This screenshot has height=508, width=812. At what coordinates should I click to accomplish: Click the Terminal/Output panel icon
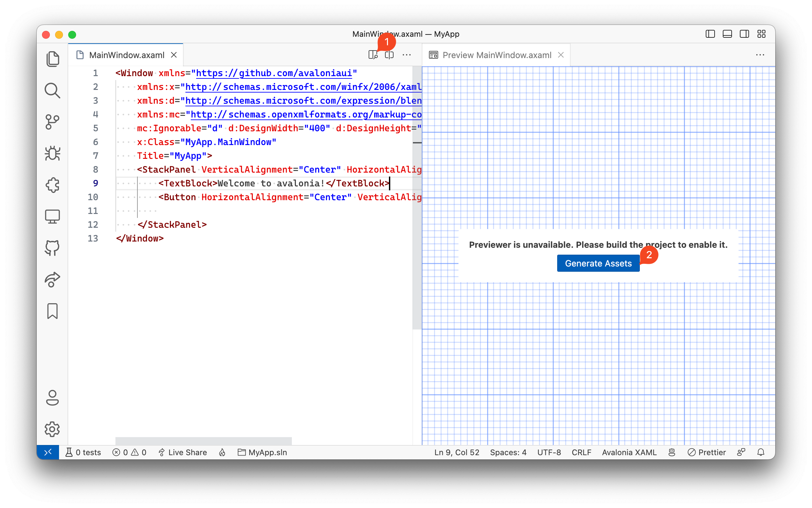coord(727,34)
